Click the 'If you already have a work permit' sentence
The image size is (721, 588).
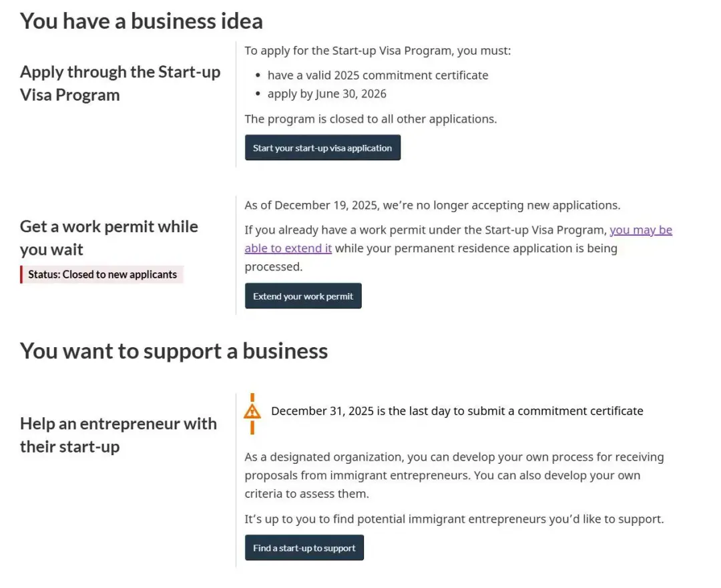coord(426,230)
